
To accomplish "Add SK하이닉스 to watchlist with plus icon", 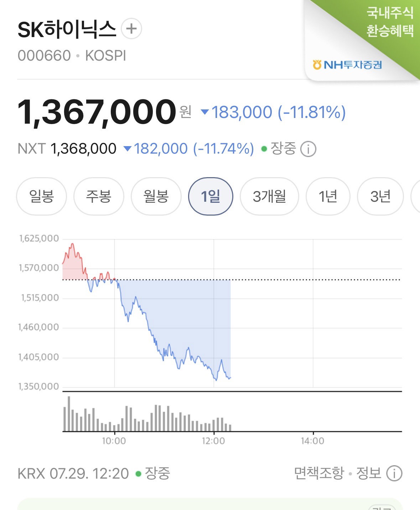I will [131, 29].
